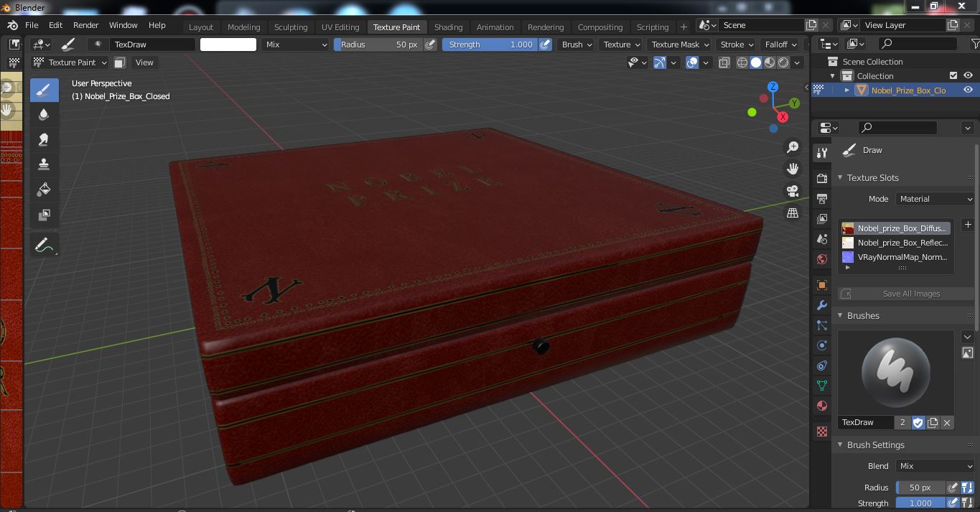The height and width of the screenshot is (512, 980).
Task: Select Material Preview shading mode
Action: (770, 62)
